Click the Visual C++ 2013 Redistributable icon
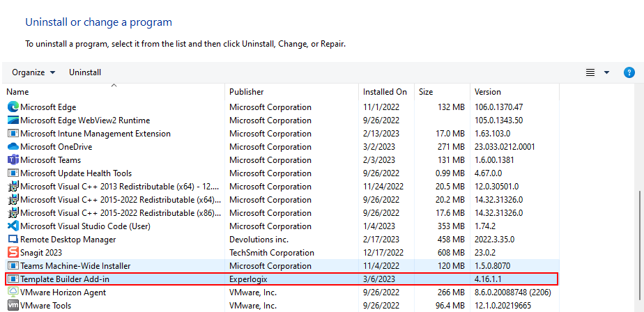Viewport: 644px width, 312px height. [13, 187]
